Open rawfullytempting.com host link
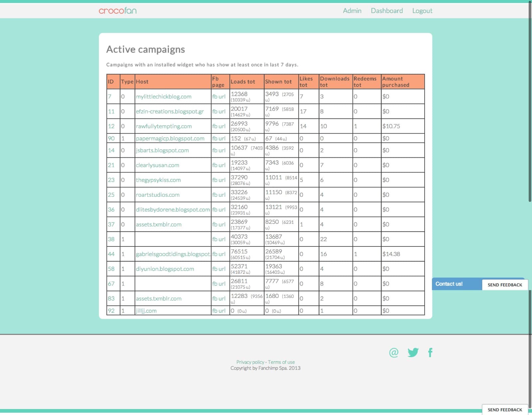This screenshot has width=532, height=415. click(x=164, y=126)
